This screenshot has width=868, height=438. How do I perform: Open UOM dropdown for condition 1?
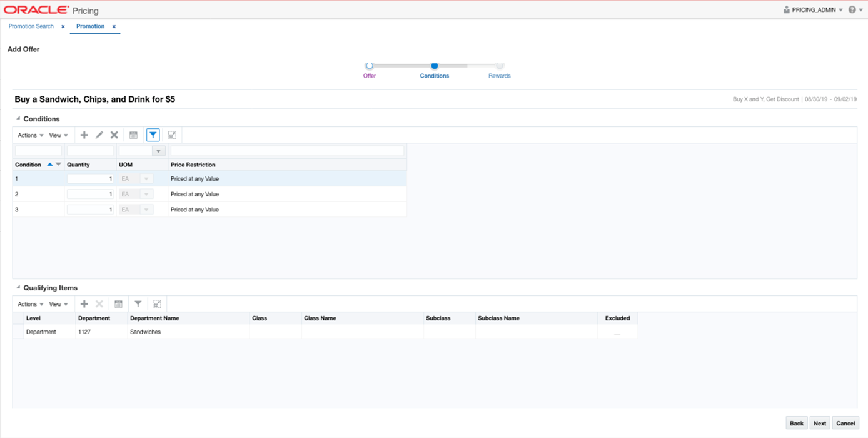point(146,179)
